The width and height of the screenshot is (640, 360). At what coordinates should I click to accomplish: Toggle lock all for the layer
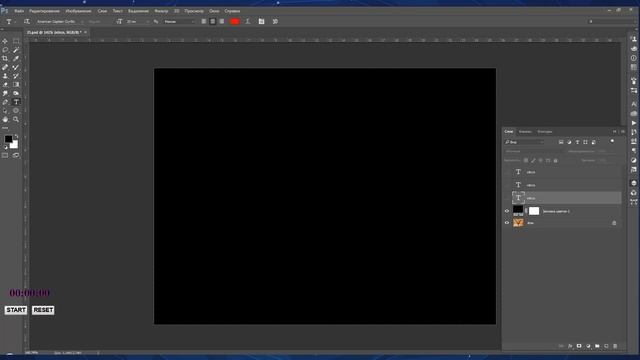pos(556,160)
